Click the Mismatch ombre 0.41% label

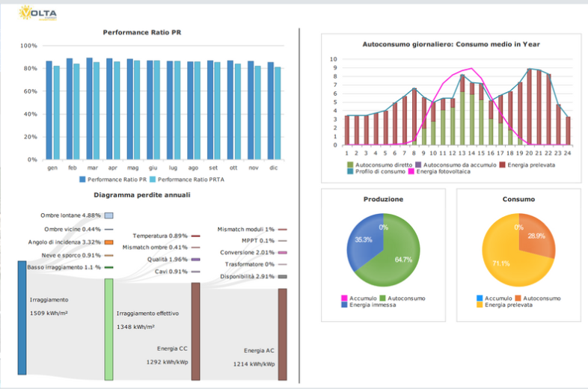[155, 248]
